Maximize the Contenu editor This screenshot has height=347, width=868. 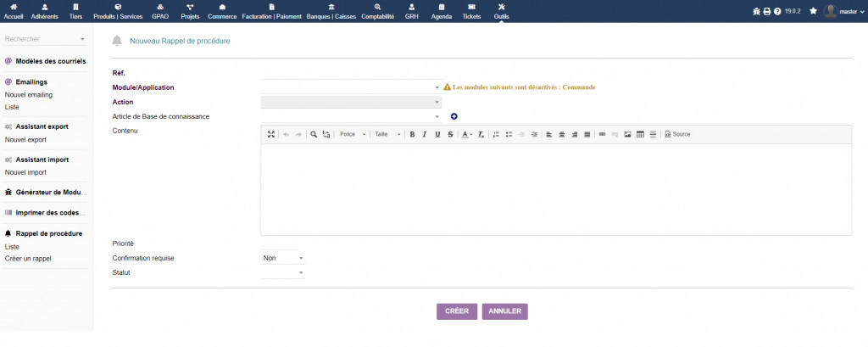pos(271,134)
